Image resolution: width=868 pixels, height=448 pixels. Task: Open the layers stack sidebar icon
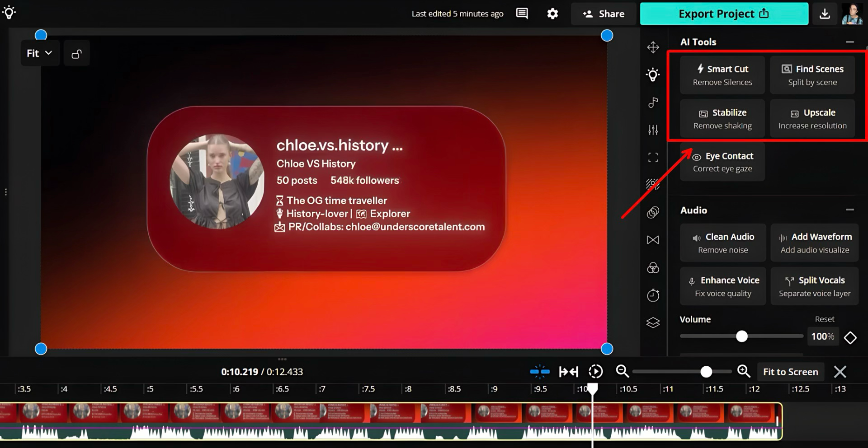(x=653, y=322)
